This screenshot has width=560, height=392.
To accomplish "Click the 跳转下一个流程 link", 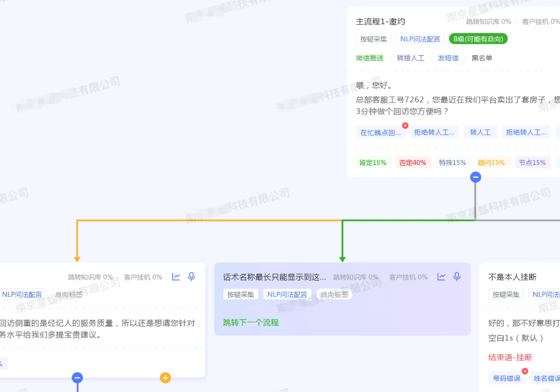I will tap(251, 323).
